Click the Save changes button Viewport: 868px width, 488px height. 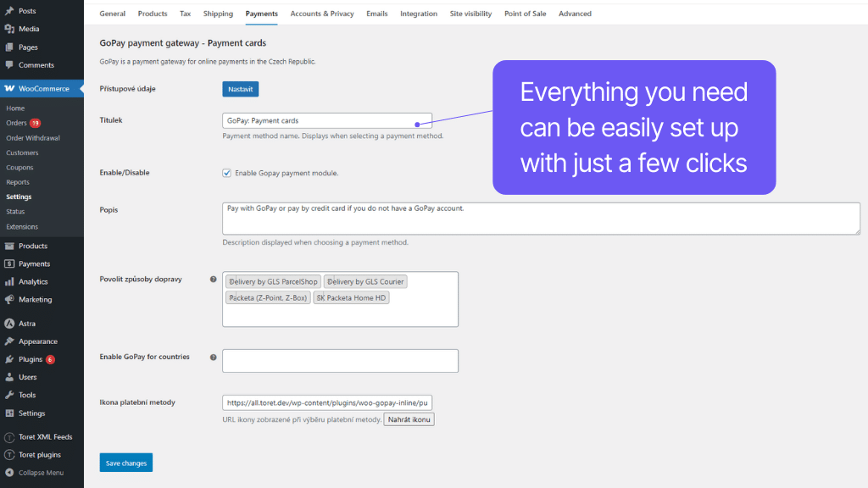tap(125, 462)
